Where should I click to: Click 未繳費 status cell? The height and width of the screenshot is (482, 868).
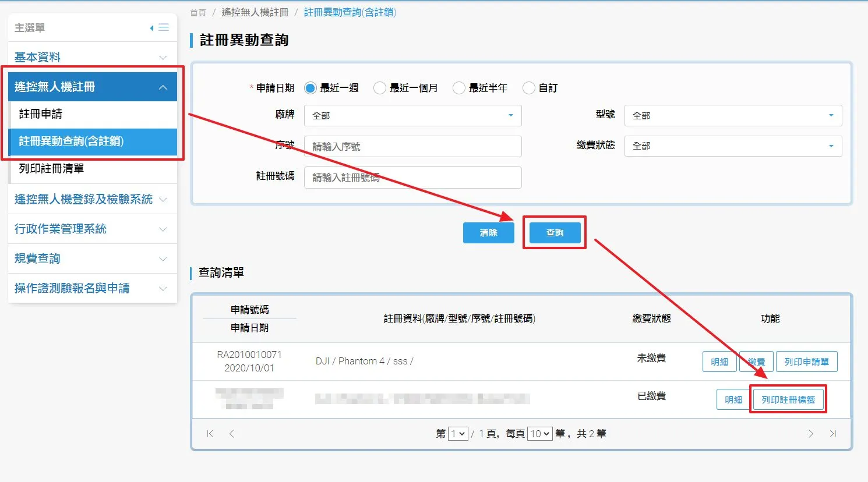pyautogui.click(x=651, y=358)
